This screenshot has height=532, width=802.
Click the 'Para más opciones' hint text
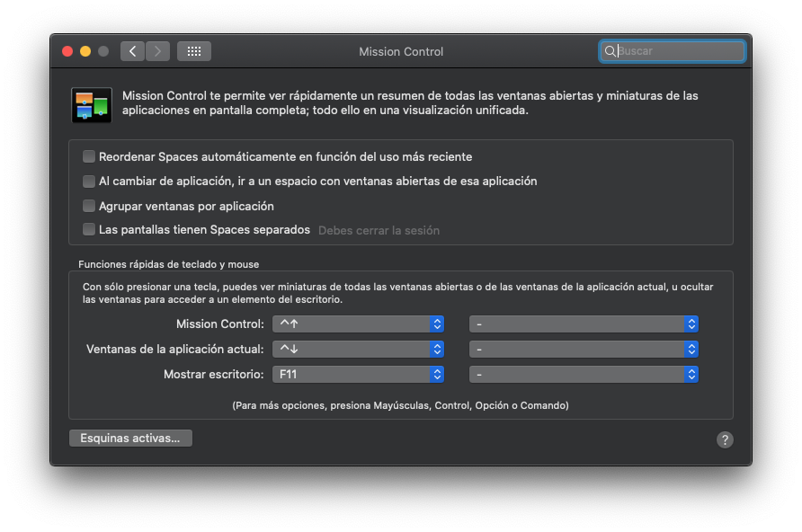point(400,405)
